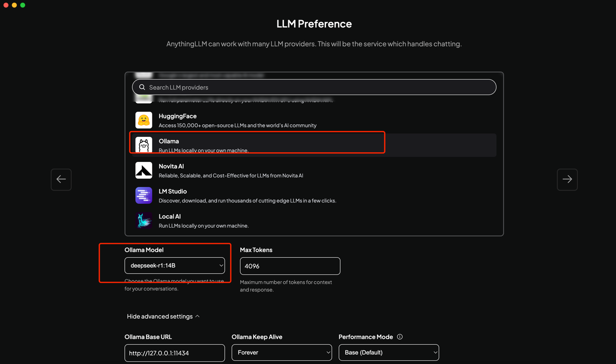616x364 pixels.
Task: Minimize the window with the yellow button
Action: (14, 5)
